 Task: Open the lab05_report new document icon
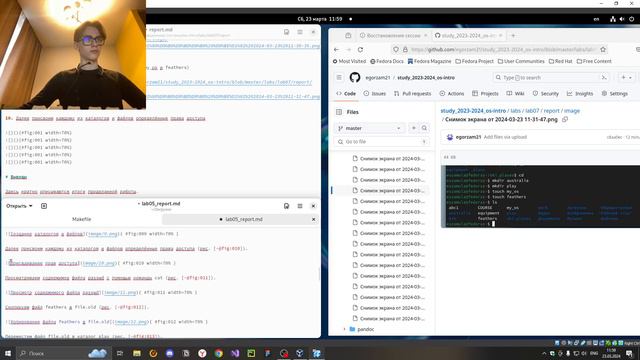[x=44, y=206]
